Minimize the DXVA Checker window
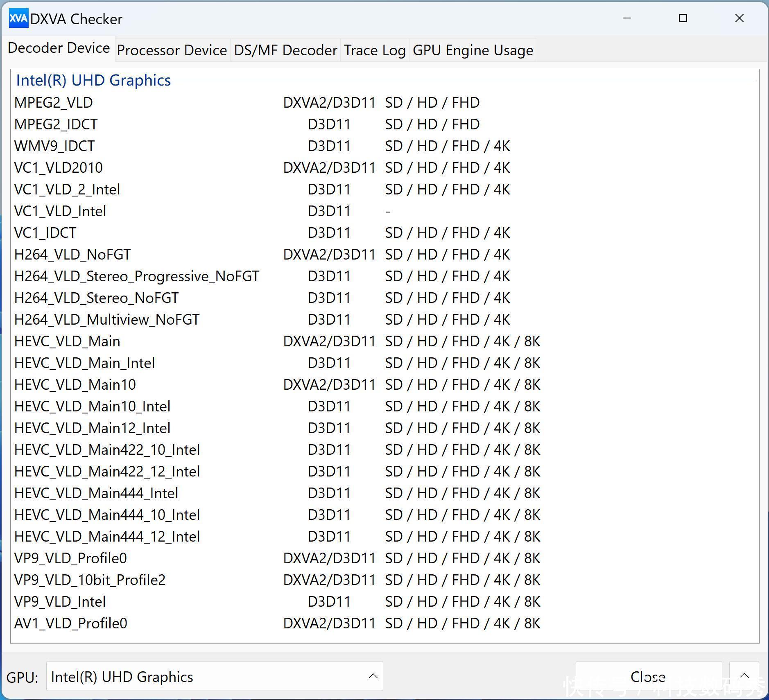Screen dimensions: 769x700 click(627, 18)
